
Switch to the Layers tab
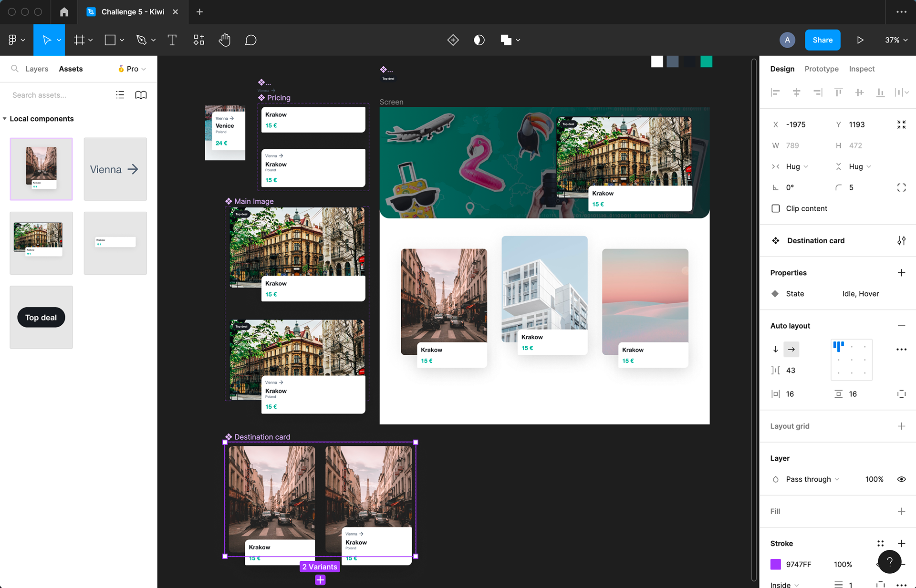[x=37, y=69]
